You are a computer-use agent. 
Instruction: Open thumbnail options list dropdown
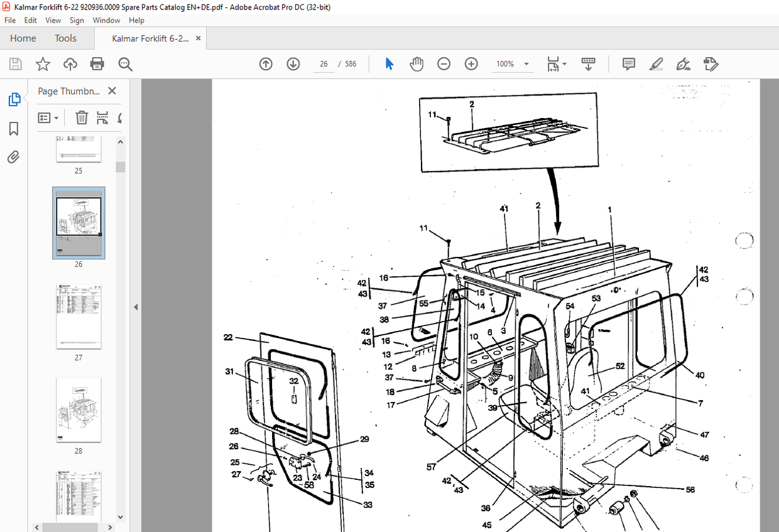[48, 117]
